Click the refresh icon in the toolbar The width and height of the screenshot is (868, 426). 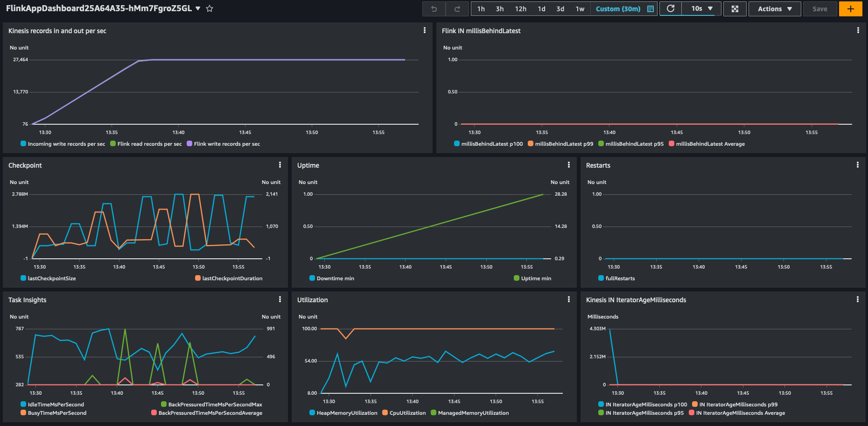tap(671, 8)
